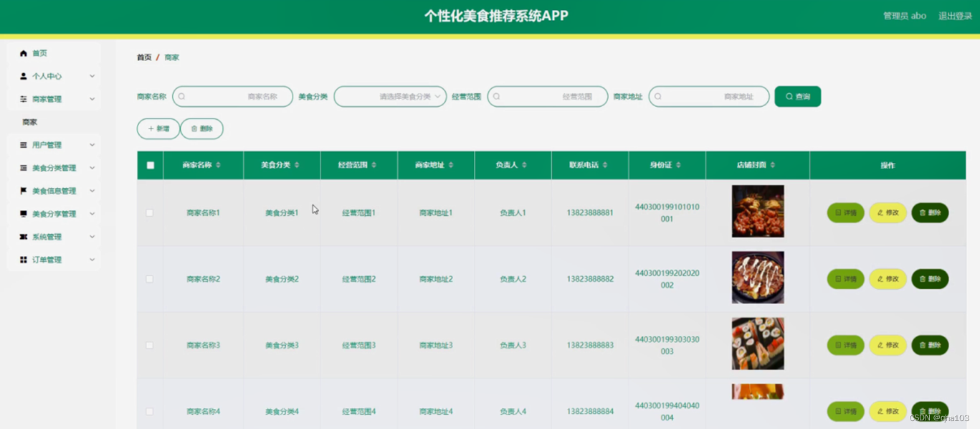Expand the 订单管理 sidebar menu

pyautogui.click(x=54, y=260)
